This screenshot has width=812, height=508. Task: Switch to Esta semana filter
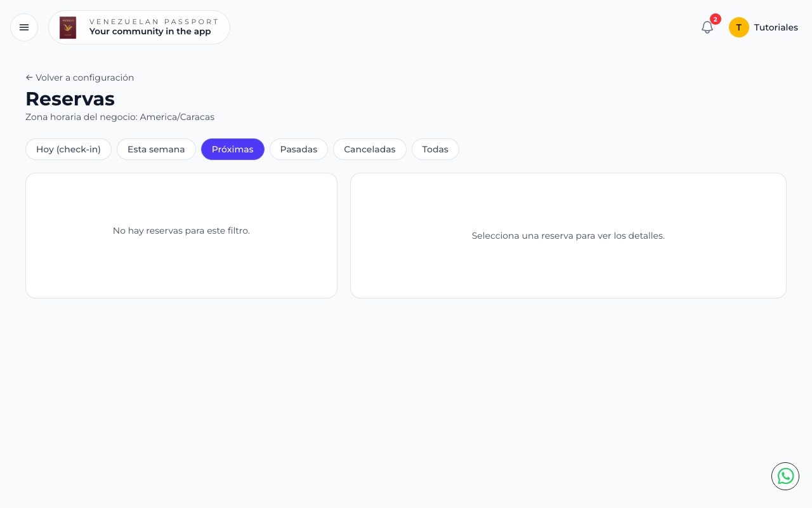(156, 149)
